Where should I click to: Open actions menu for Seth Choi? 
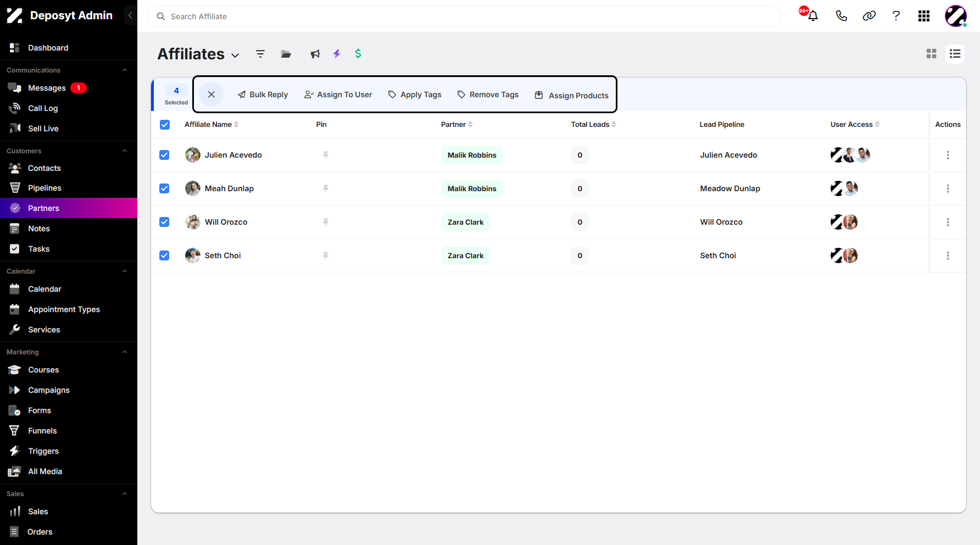[x=948, y=255]
